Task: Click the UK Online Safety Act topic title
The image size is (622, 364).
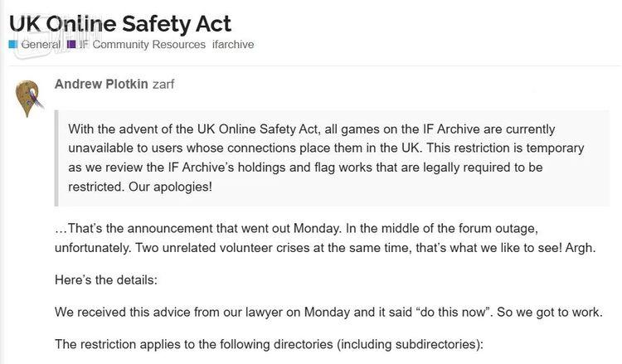Action: click(120, 22)
